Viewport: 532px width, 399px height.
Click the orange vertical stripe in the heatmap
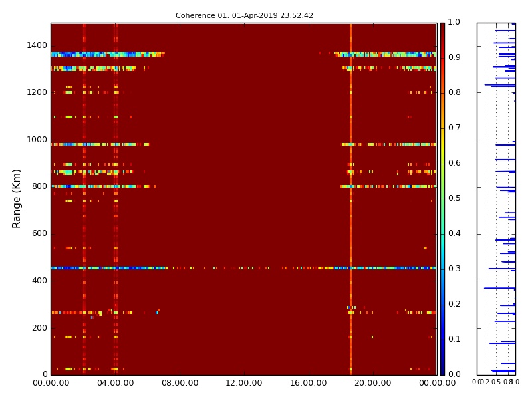tap(350, 199)
